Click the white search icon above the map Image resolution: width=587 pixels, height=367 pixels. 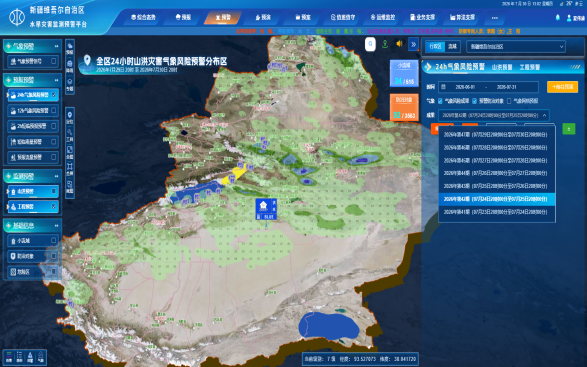[370, 44]
